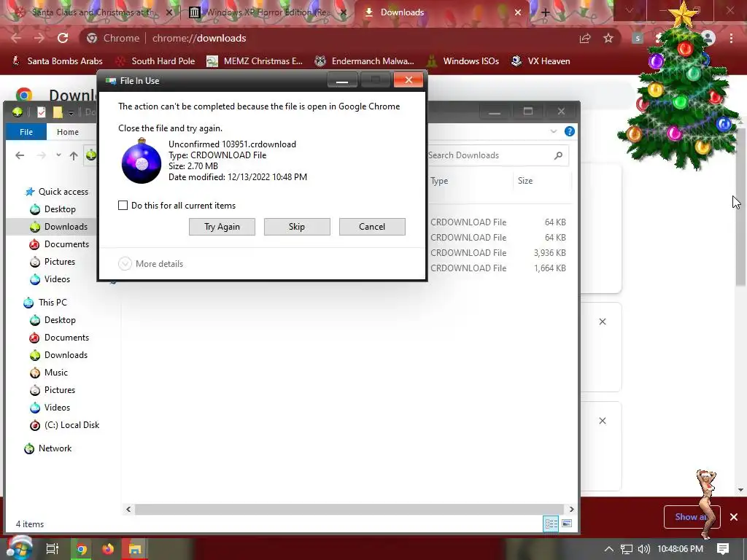
Task: Open notification center icon
Action: pos(723,549)
